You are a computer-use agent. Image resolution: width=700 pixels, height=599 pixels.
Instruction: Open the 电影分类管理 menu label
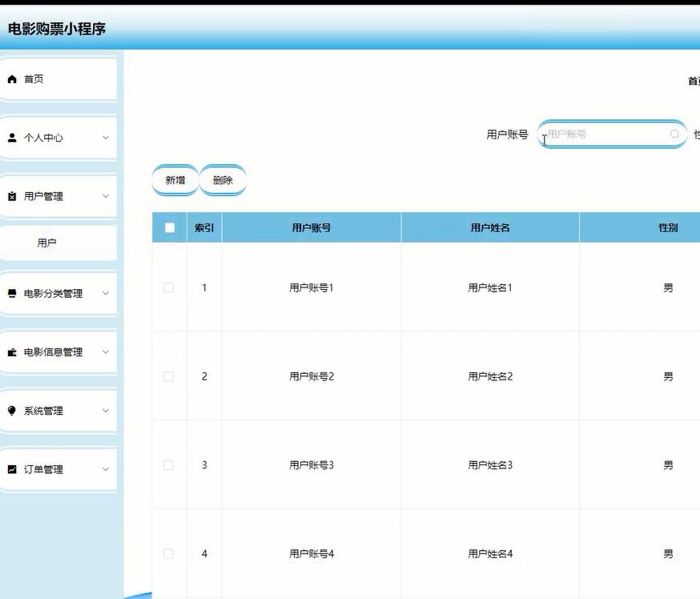pyautogui.click(x=53, y=293)
